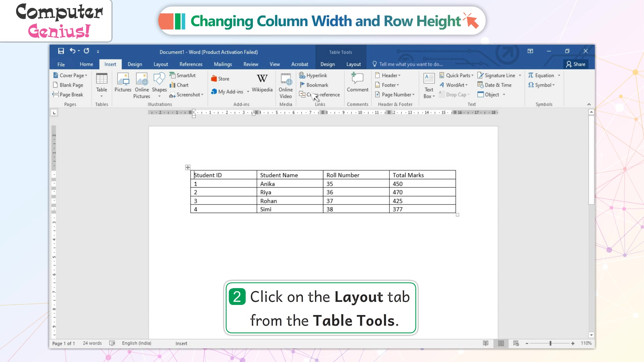Customize Quick Access Toolbar dropdown

tap(98, 51)
